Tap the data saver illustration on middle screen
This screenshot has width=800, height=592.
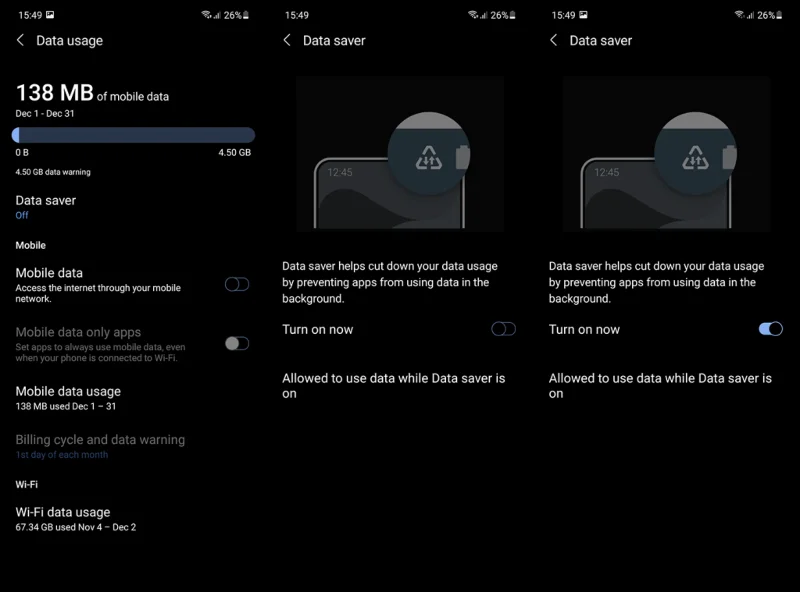(400, 154)
